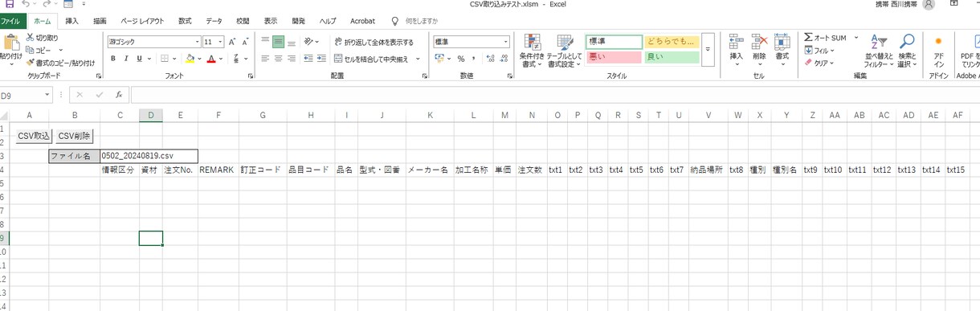Open the 挿入 cells insert button
The height and width of the screenshot is (311, 980).
(x=737, y=51)
